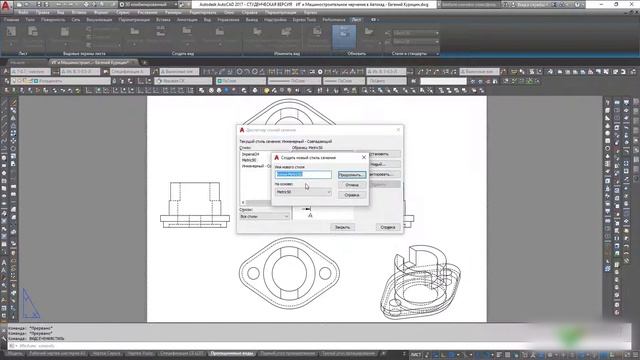This screenshot has height=360, width=640.
Task: Open the Спецификация table style dropdown
Action: [x=130, y=71]
